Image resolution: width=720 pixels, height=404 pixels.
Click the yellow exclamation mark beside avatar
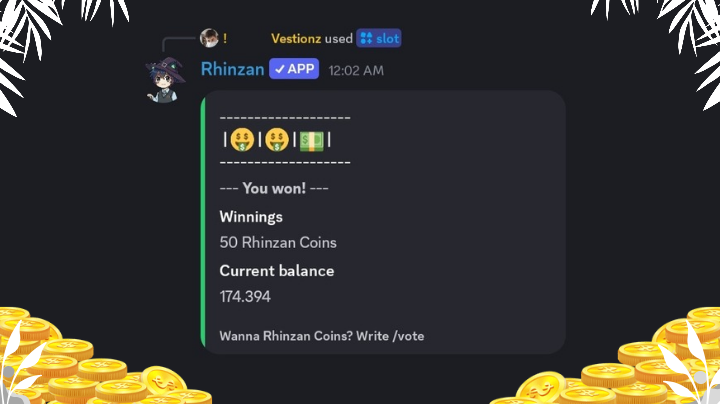click(225, 38)
